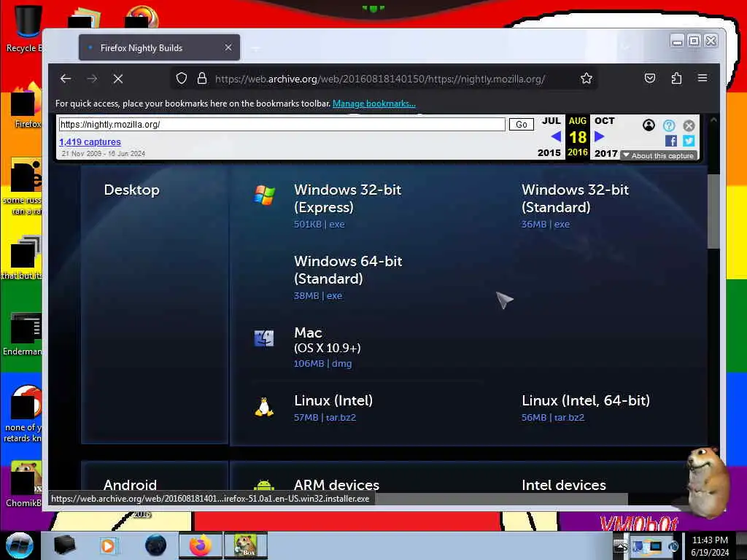Open the Windows Start button
Screen dimensions: 747x560
coord(20,545)
